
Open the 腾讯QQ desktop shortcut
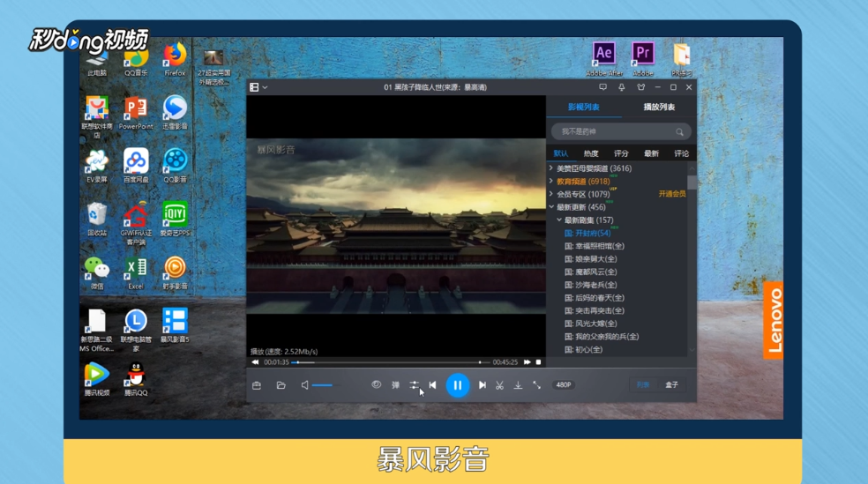point(136,379)
